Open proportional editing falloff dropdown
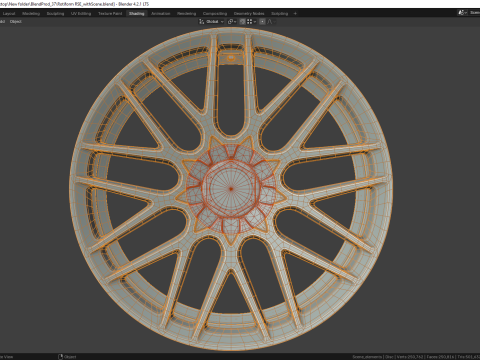The height and width of the screenshot is (360, 480). [271, 22]
